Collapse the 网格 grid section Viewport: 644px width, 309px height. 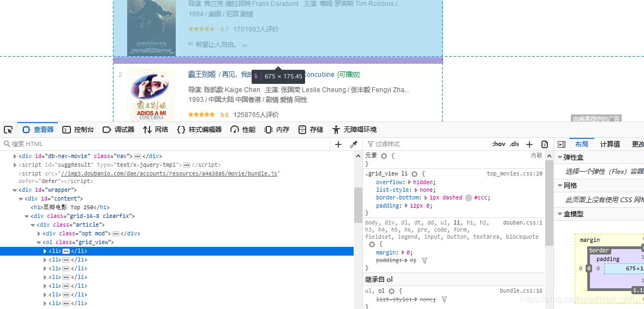[560, 185]
